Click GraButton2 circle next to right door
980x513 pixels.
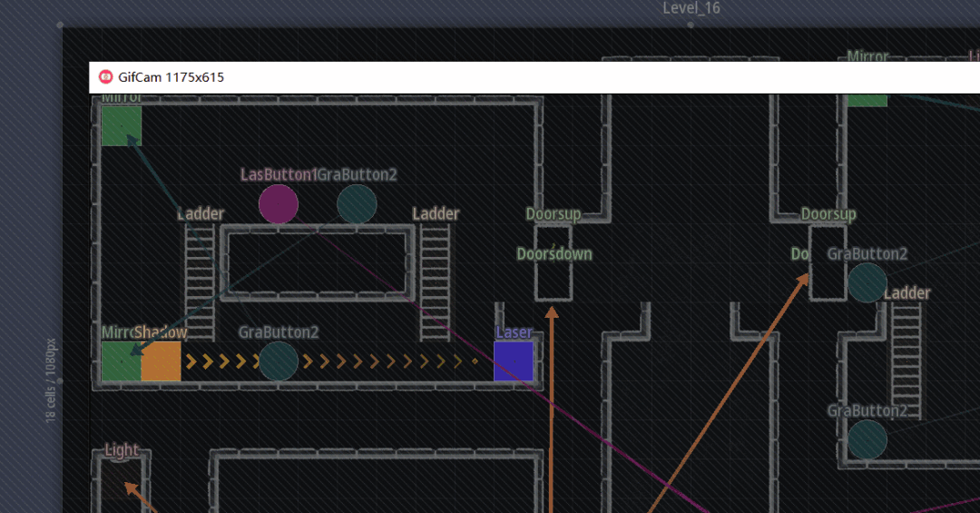click(x=867, y=282)
